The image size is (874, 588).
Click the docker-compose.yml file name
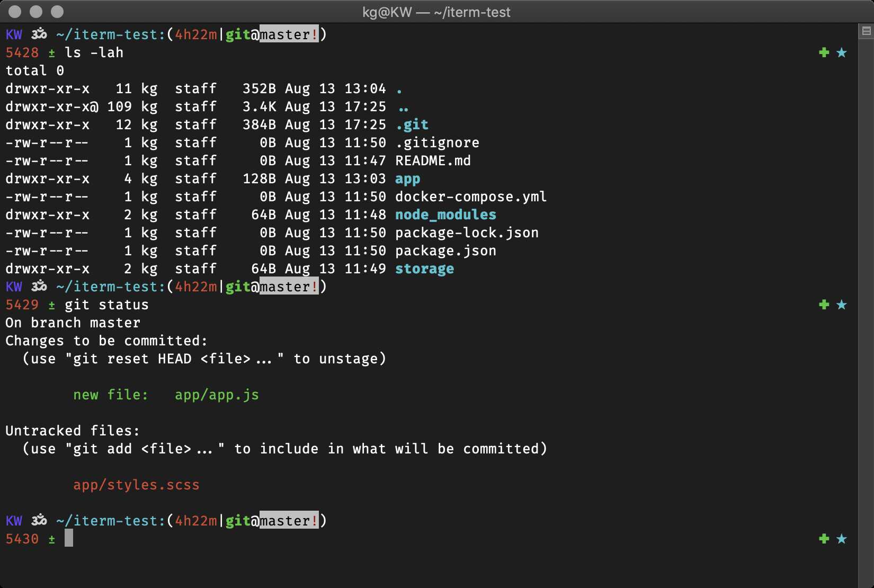pos(471,197)
